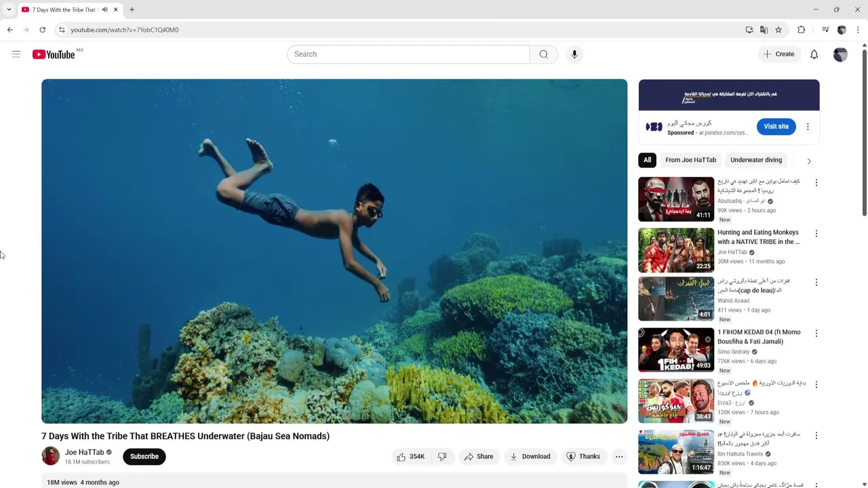
Task: Click the translate page icon
Action: tap(764, 30)
